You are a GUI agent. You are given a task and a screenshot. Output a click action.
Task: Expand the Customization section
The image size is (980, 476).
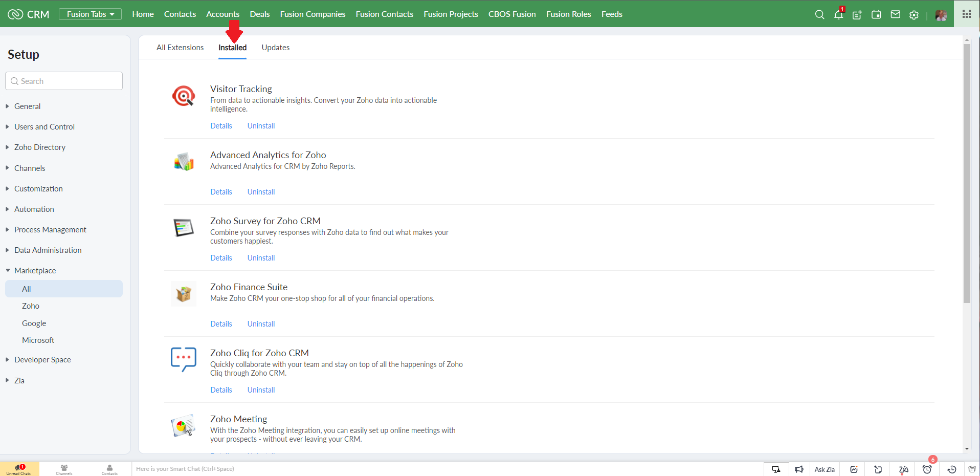[38, 189]
